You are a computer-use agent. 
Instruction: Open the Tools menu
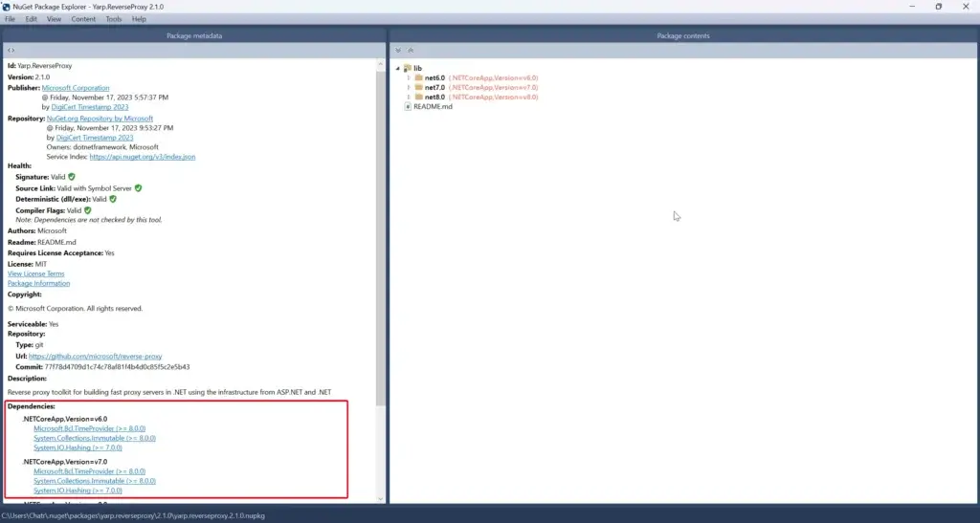point(114,19)
